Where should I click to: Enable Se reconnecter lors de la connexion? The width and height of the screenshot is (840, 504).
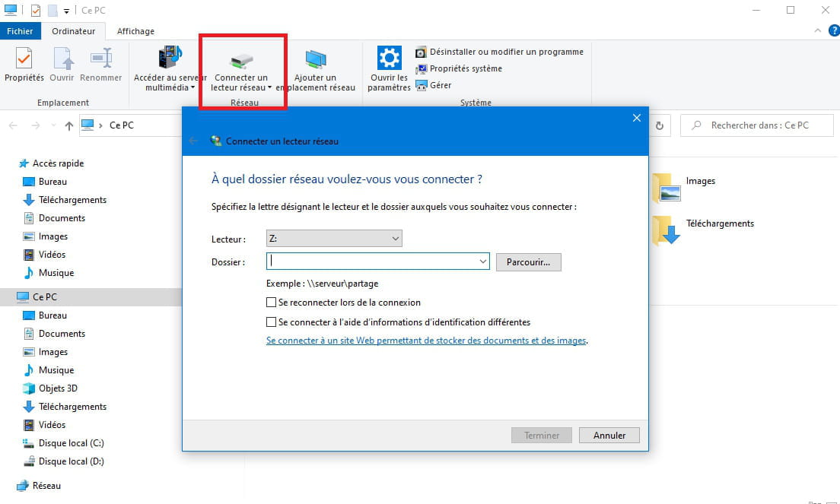(272, 303)
